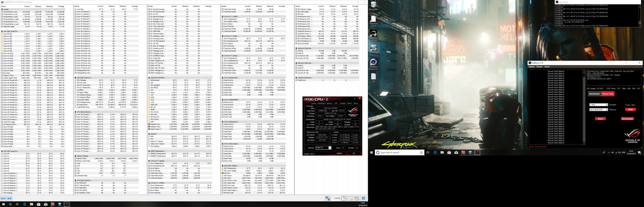Open Task View on the right monitor taskbar

(428, 152)
